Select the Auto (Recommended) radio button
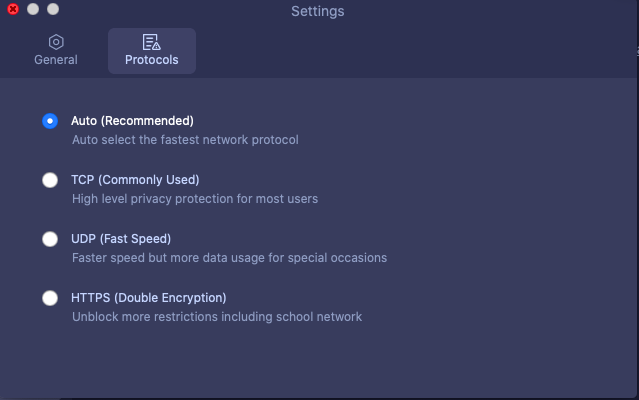Image resolution: width=639 pixels, height=400 pixels. (50, 121)
